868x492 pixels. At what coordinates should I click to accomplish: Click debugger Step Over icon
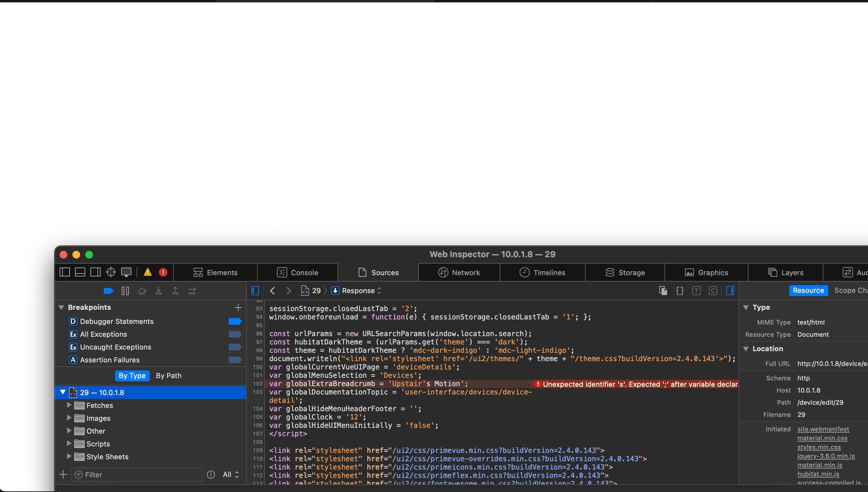pos(142,291)
